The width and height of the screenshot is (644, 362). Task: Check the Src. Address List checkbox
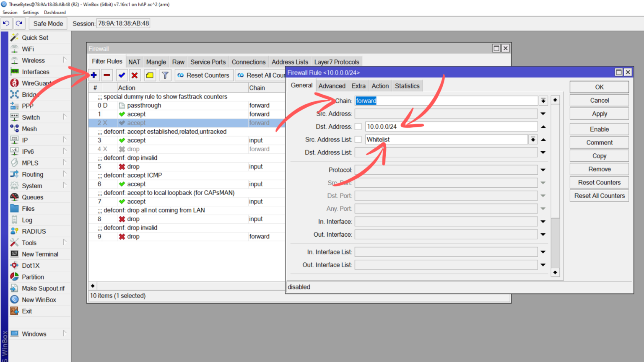(358, 139)
